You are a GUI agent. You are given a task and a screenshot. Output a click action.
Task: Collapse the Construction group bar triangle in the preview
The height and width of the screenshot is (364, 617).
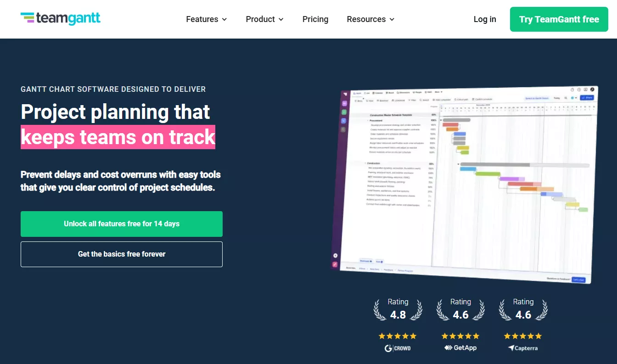click(458, 164)
